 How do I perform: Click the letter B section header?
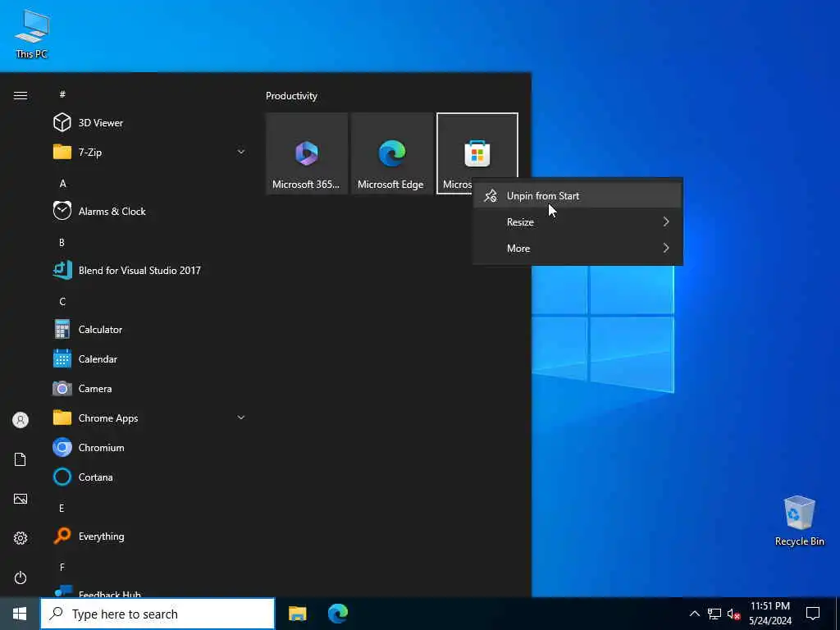pyautogui.click(x=62, y=243)
